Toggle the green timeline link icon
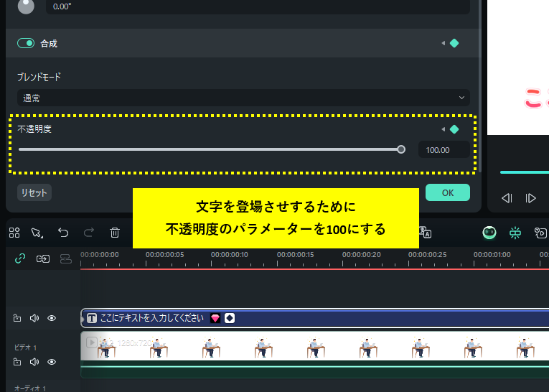Screen dimensions: 549x392 point(20,259)
